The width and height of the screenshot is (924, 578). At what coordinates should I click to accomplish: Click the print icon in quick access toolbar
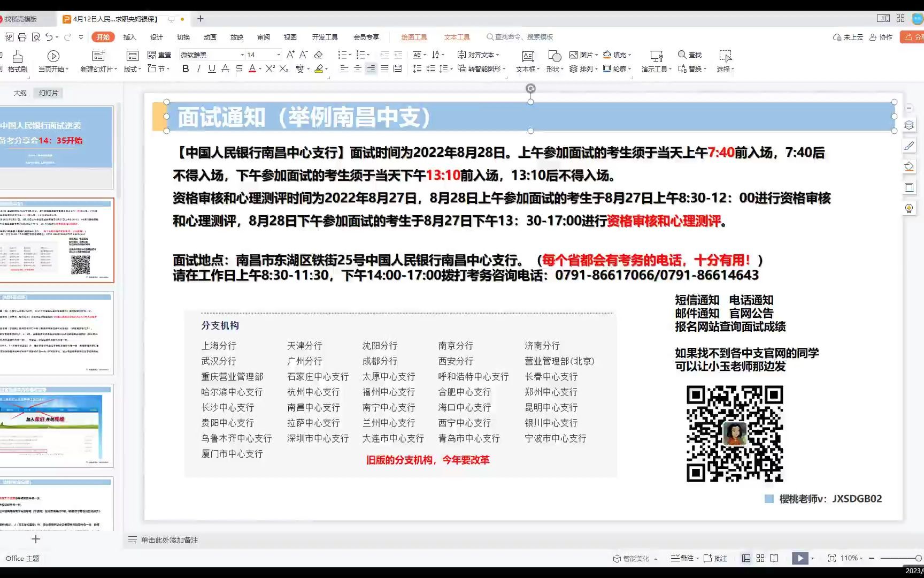[x=22, y=37]
